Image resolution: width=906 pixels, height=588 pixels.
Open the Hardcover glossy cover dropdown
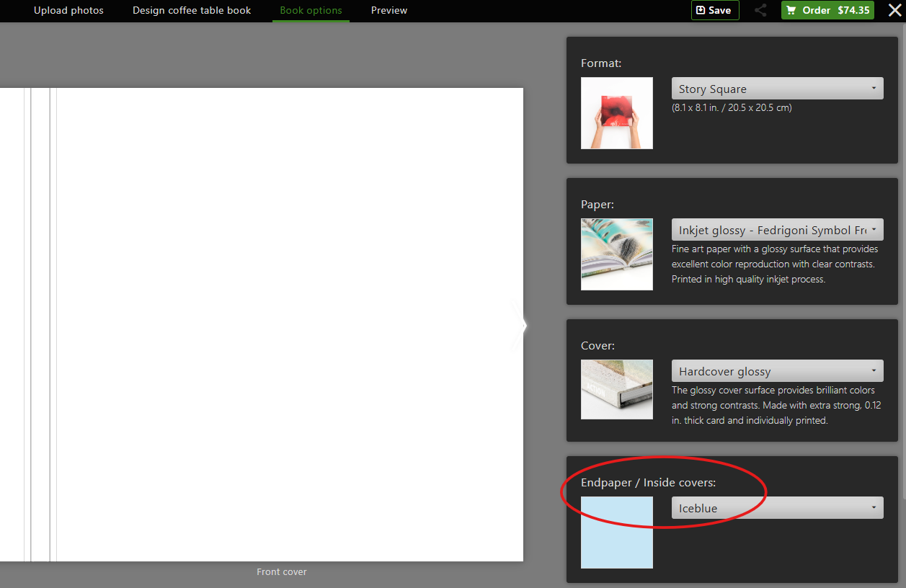click(777, 371)
